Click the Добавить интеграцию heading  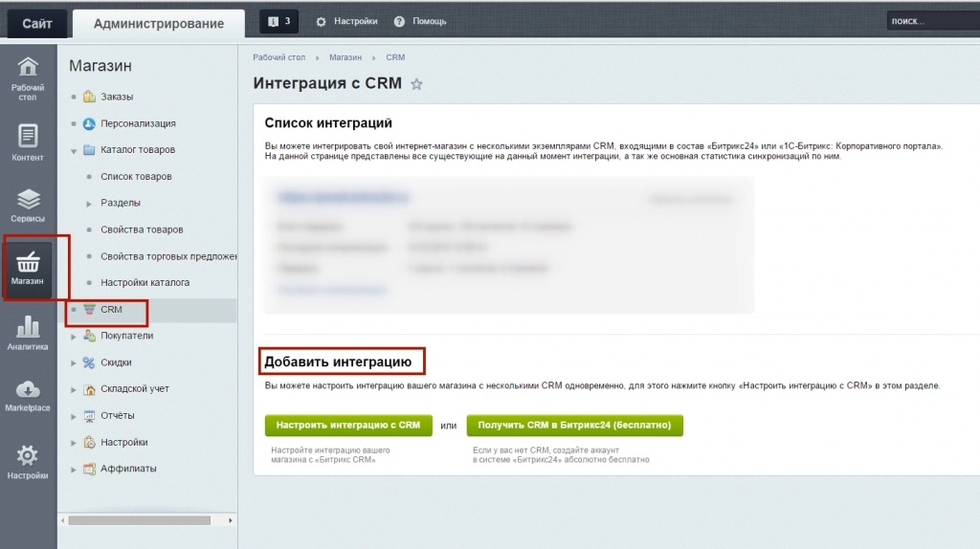pyautogui.click(x=338, y=362)
